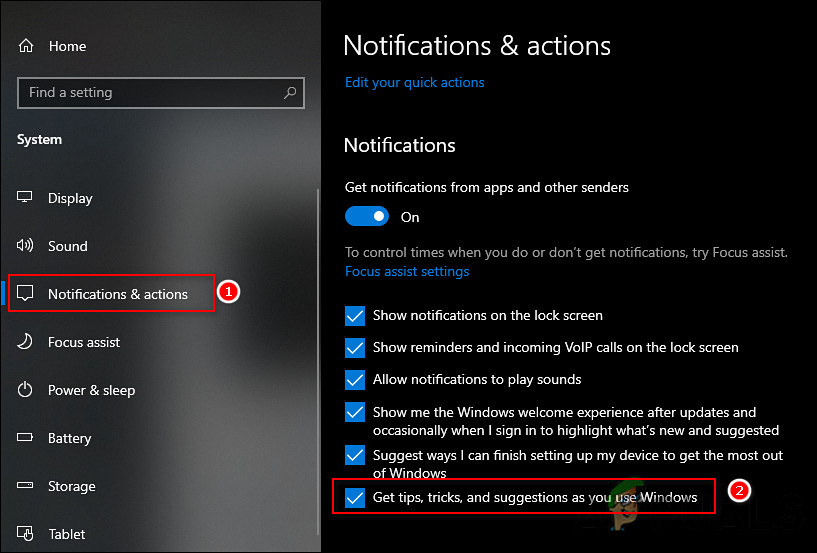Click the 'System' category label

[x=39, y=140]
